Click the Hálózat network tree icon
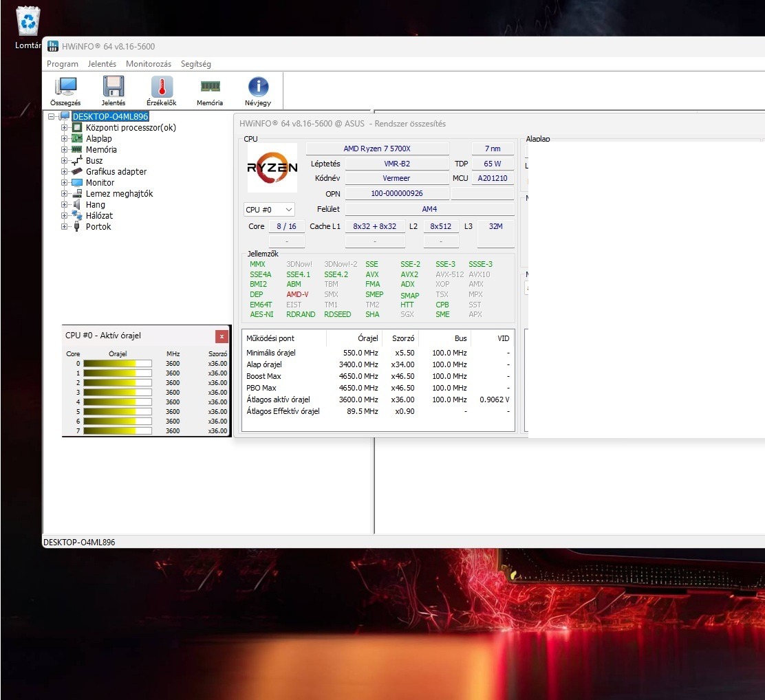765x700 pixels. [x=76, y=215]
